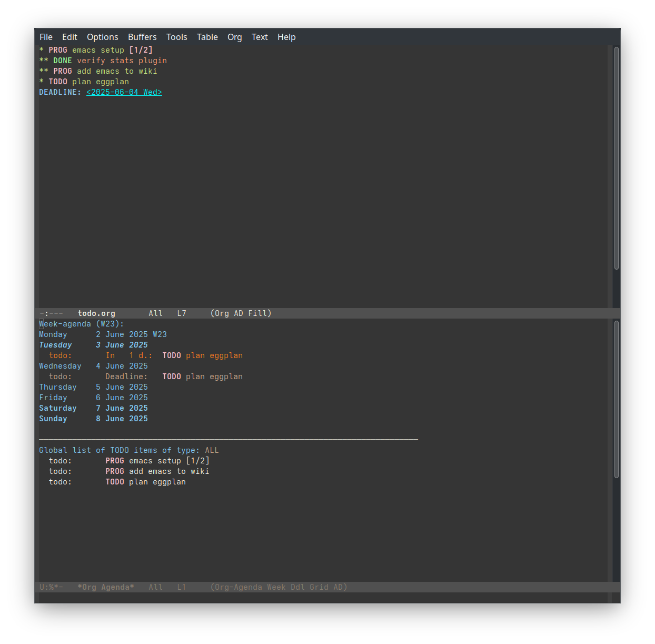
Task: Open the Table menu
Action: pyautogui.click(x=207, y=37)
